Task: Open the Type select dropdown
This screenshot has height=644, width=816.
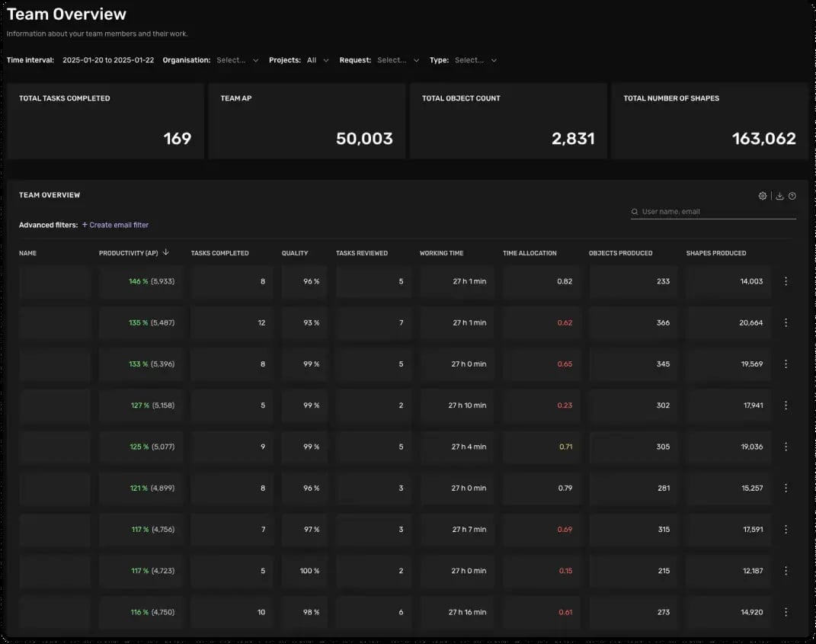Action: click(x=475, y=60)
